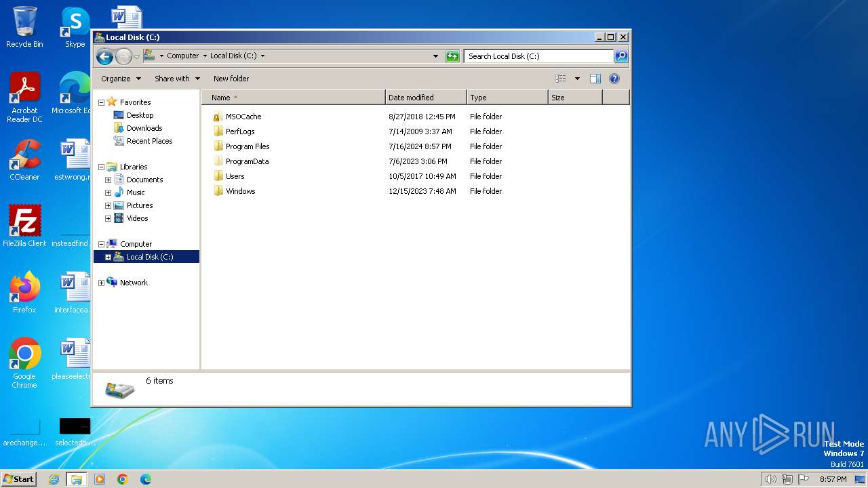Sort by the Type column header

tap(507, 98)
